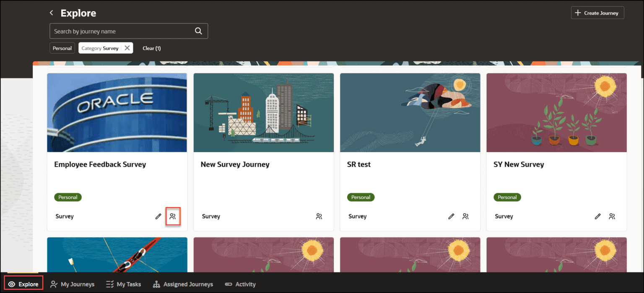
Task: Click pencil edit icon on SR test card
Action: click(451, 217)
